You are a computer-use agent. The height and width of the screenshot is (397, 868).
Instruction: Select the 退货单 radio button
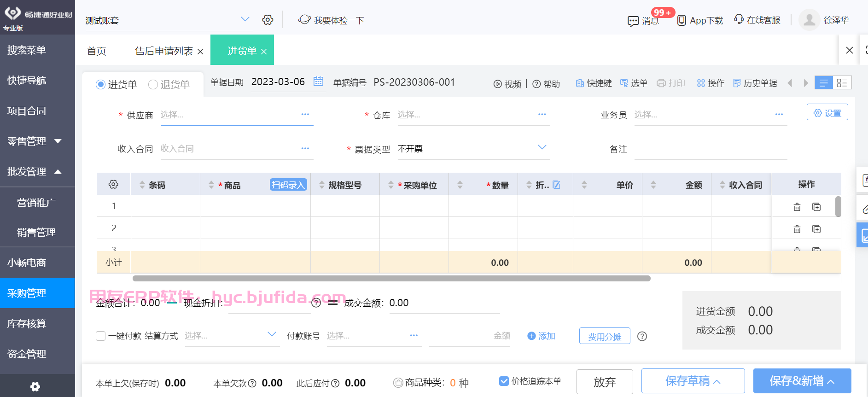(x=153, y=84)
